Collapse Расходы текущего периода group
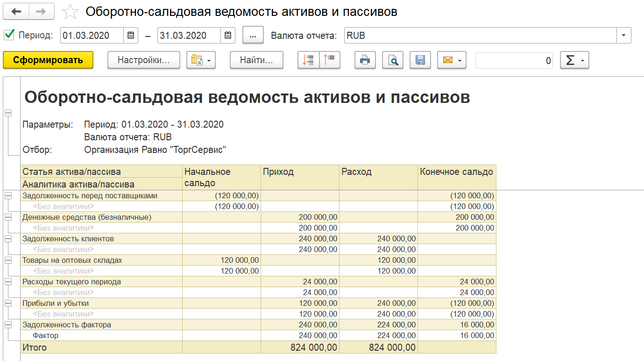 click(x=7, y=282)
